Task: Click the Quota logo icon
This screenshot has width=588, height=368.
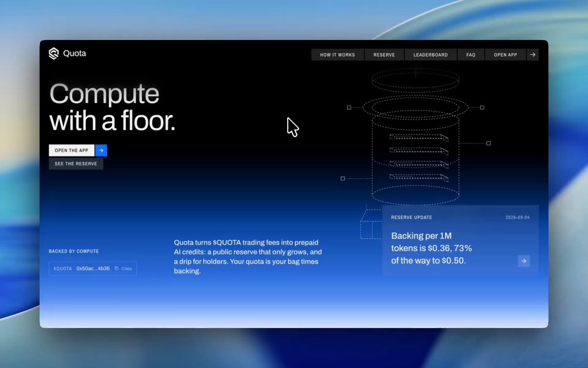Action: (53, 54)
